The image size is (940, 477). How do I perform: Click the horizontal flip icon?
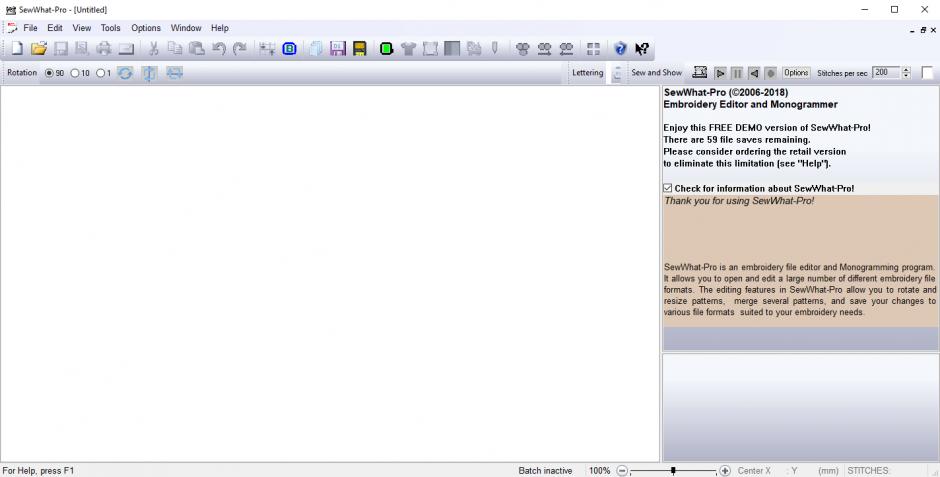(x=174, y=73)
